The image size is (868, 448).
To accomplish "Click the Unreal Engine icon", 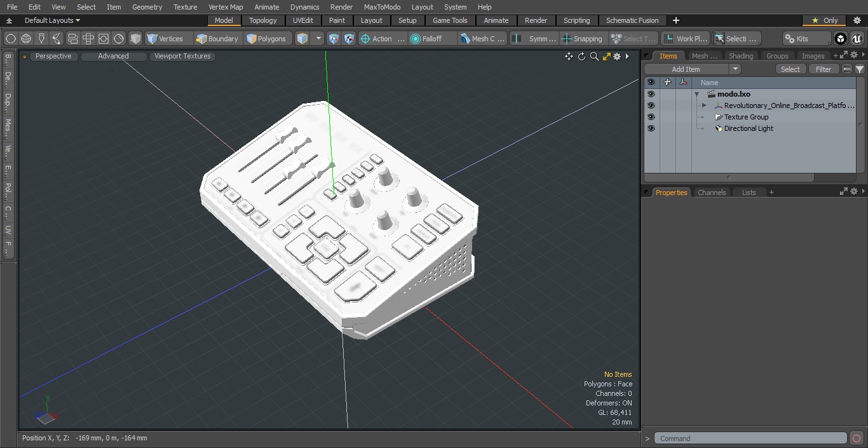I will coord(857,39).
